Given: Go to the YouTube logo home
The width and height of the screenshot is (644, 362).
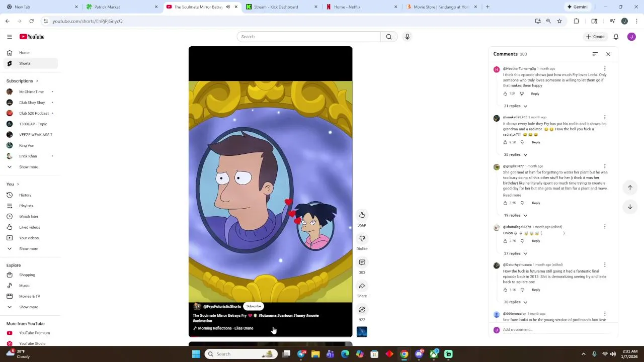Looking at the screenshot, I should [32, 37].
